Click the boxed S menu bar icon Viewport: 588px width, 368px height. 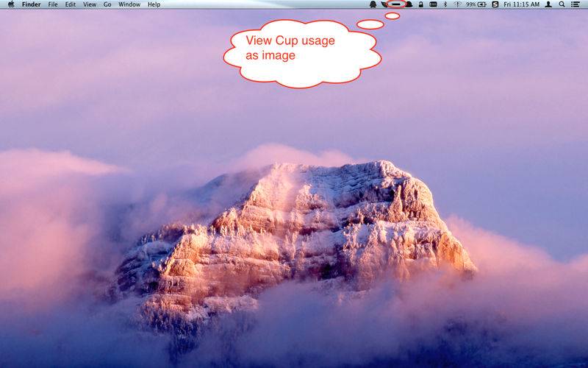(495, 4)
